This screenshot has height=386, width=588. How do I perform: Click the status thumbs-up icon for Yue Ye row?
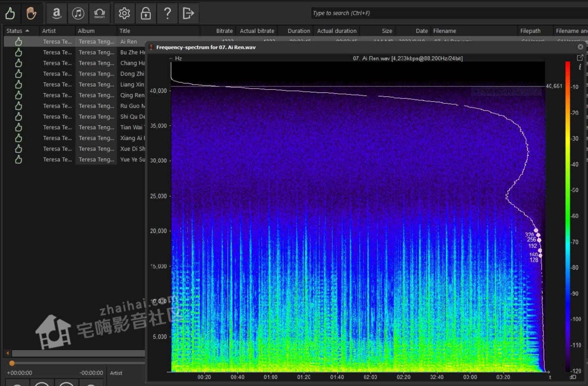[x=19, y=159]
